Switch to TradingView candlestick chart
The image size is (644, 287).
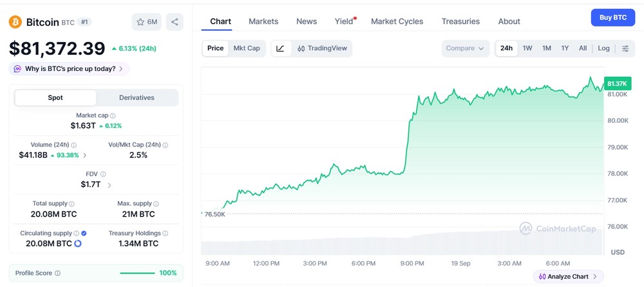click(x=322, y=48)
